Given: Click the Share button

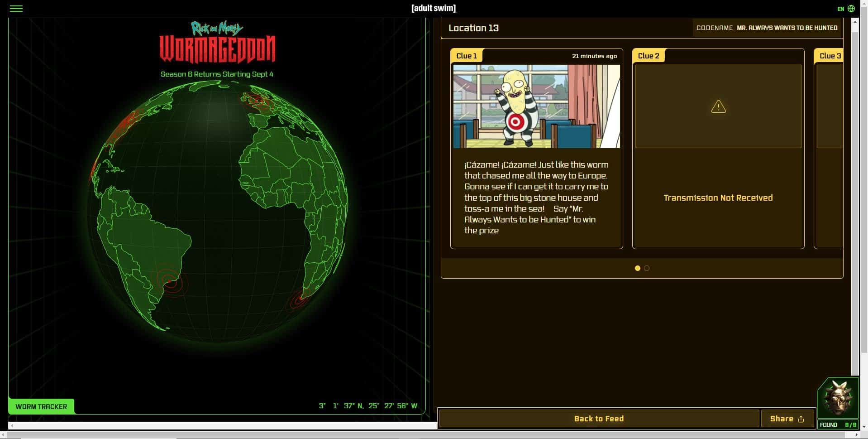Looking at the screenshot, I should coord(787,419).
